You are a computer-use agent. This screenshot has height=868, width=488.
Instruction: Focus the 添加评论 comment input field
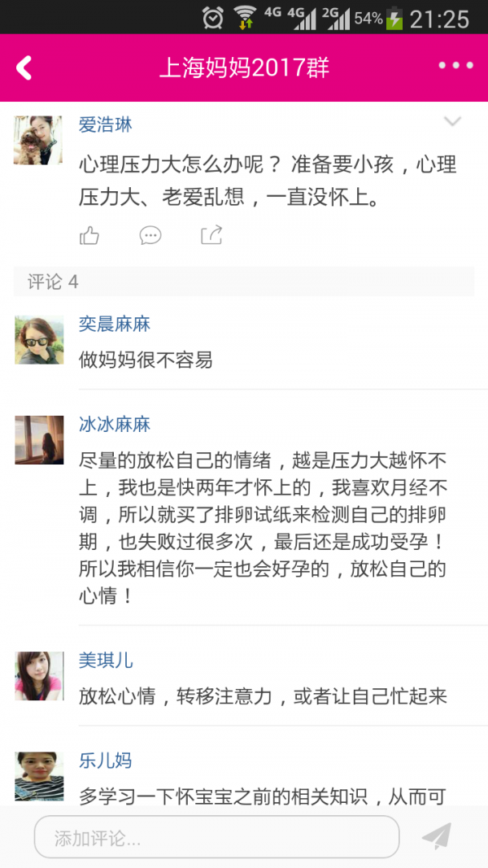216,837
